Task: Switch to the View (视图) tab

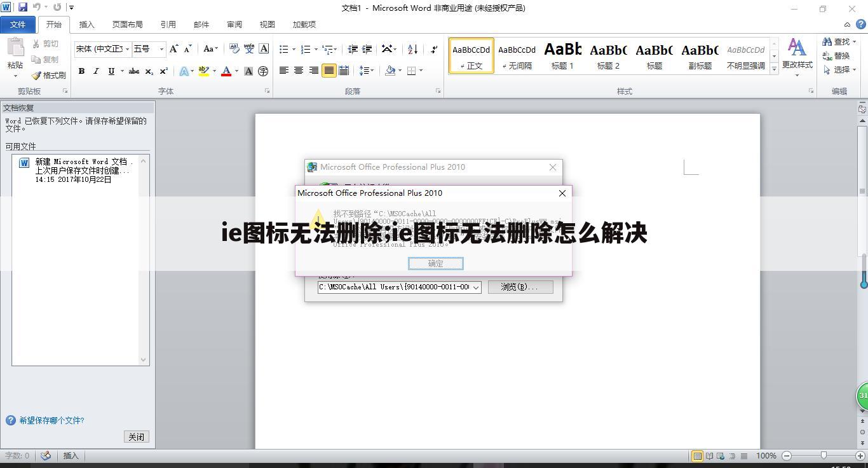Action: pyautogui.click(x=267, y=25)
